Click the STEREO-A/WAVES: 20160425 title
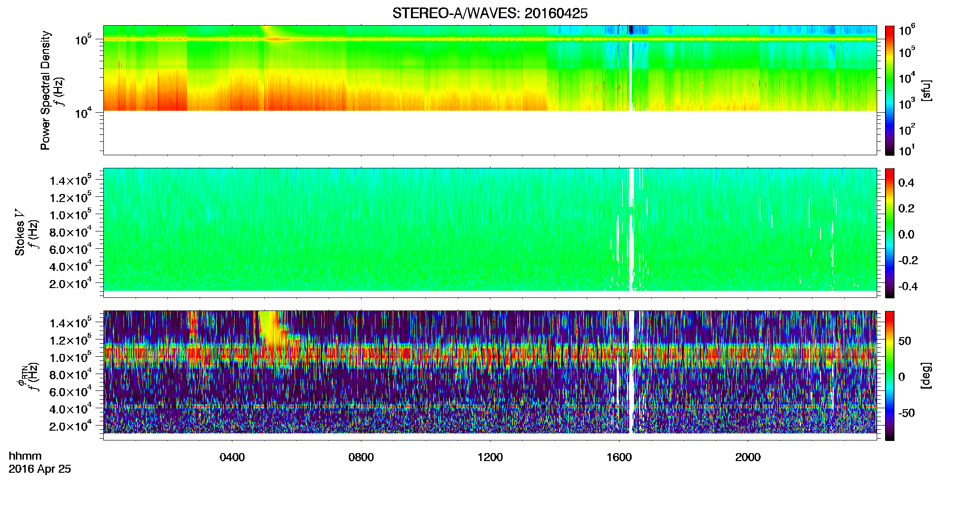This screenshot has width=980, height=505. pyautogui.click(x=490, y=14)
